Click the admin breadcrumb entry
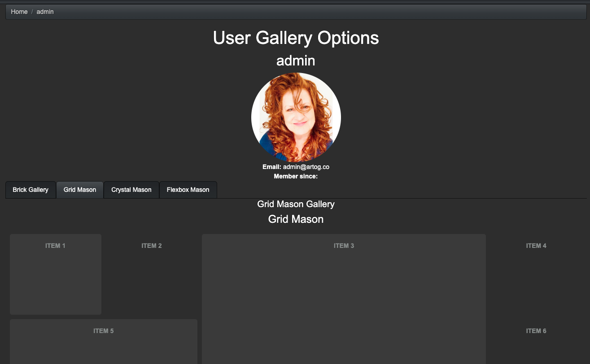Image resolution: width=590 pixels, height=364 pixels. pos(45,12)
